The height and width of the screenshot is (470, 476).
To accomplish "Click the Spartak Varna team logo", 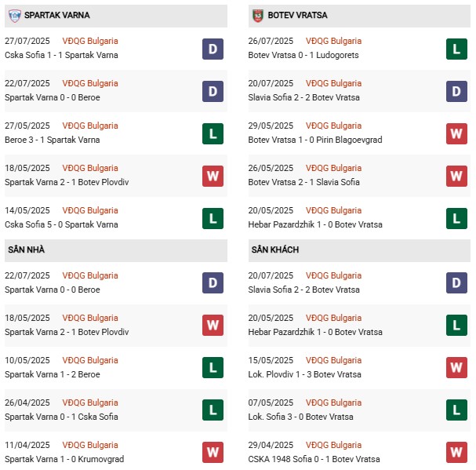I will pos(12,15).
